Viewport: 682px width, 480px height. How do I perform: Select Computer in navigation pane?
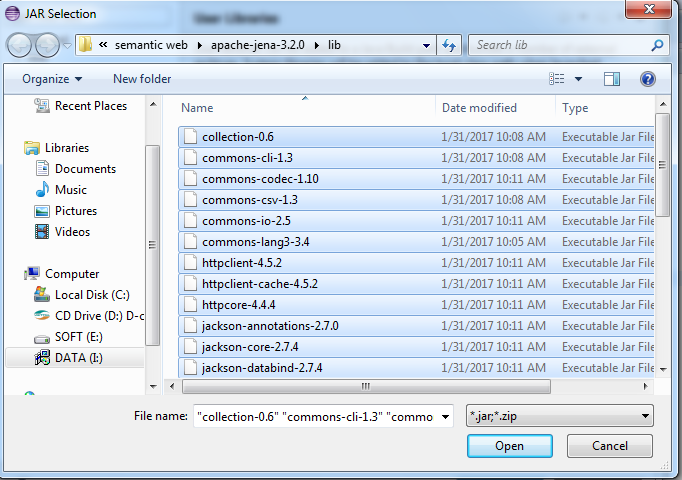[62, 274]
